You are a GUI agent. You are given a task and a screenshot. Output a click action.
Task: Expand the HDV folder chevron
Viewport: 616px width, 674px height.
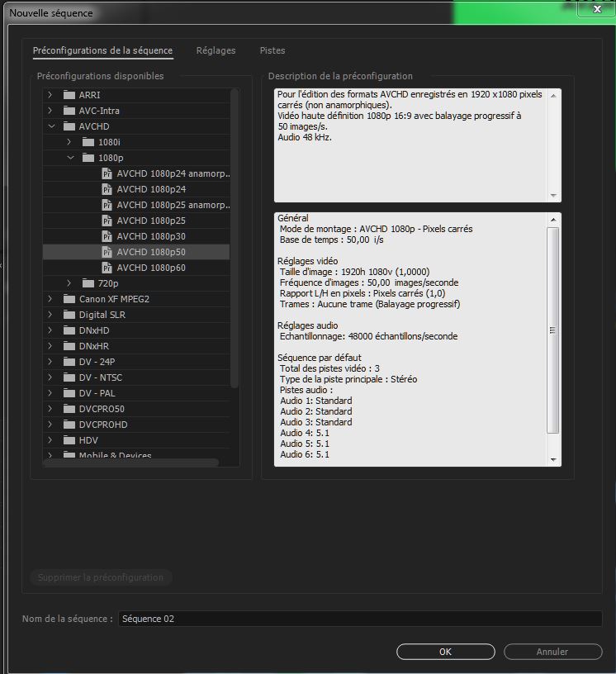(x=50, y=440)
